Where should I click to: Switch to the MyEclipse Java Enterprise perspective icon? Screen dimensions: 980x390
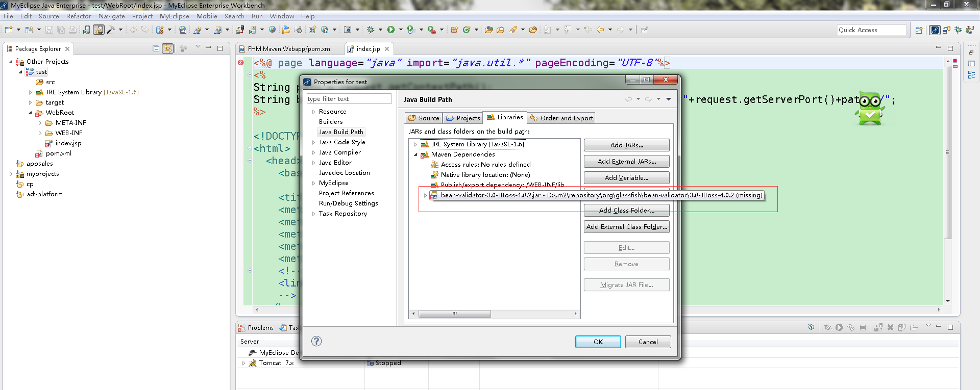click(935, 30)
